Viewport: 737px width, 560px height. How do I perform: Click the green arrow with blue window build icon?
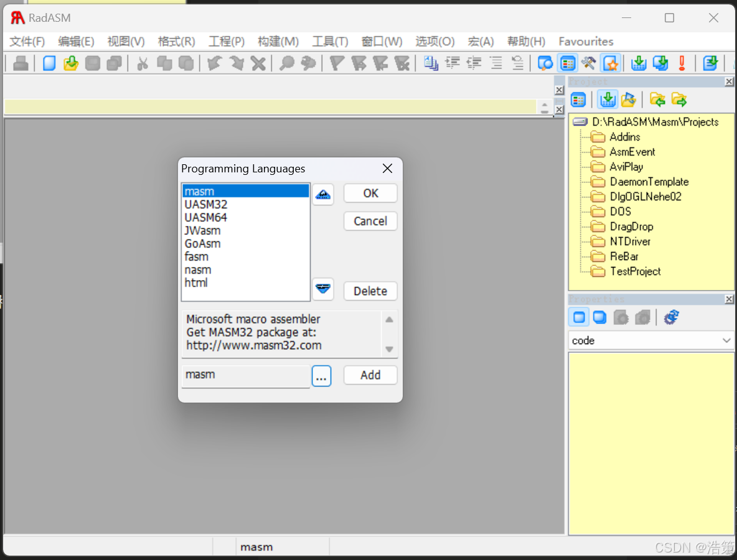point(660,63)
